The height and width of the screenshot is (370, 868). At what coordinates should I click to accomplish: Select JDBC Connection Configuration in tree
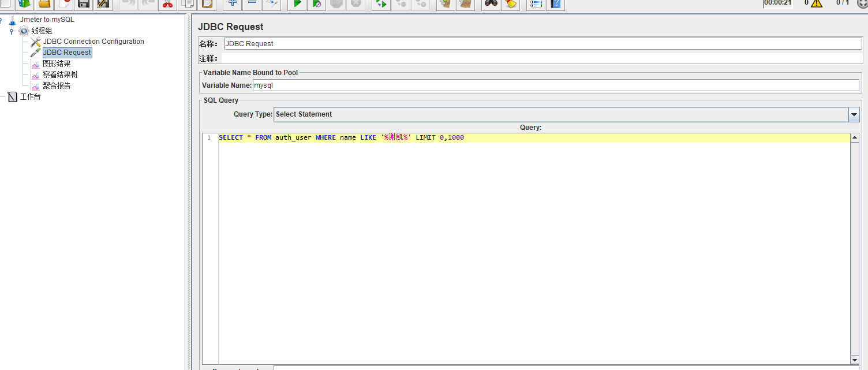[x=93, y=42]
